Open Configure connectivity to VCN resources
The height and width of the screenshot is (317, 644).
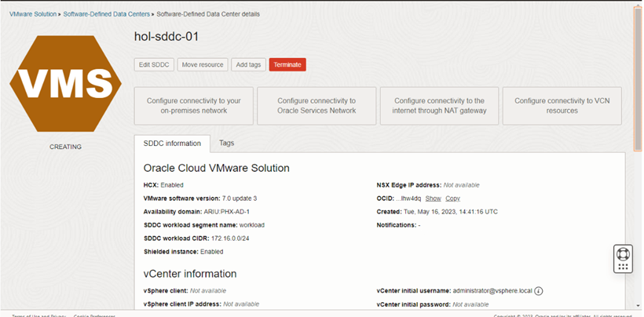coord(562,106)
